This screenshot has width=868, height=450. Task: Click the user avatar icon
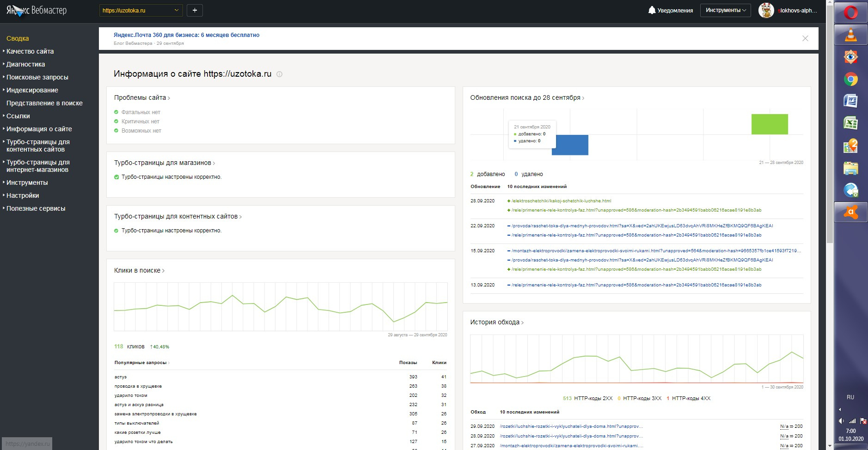pyautogui.click(x=766, y=10)
